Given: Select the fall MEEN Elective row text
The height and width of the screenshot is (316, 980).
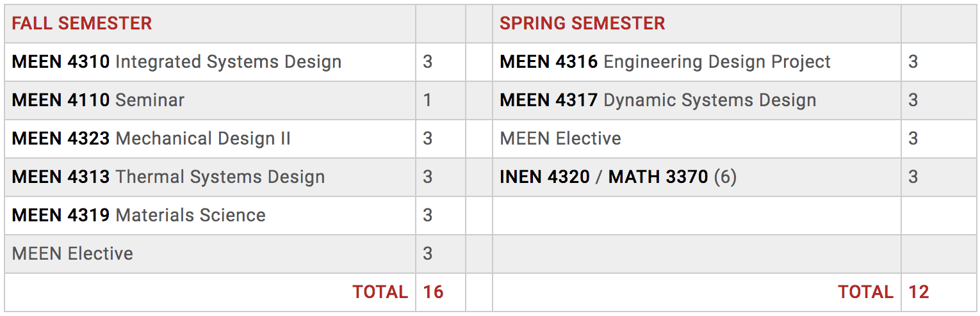Looking at the screenshot, I should [x=72, y=254].
